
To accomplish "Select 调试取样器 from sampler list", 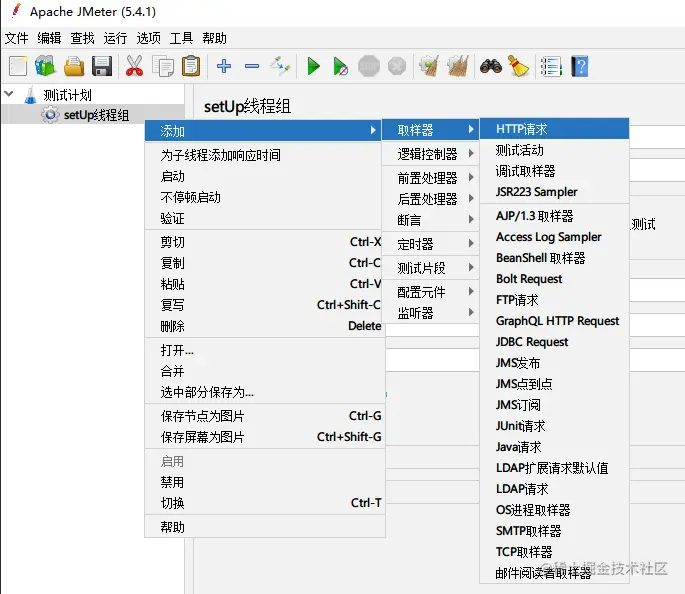I will coord(554,171).
